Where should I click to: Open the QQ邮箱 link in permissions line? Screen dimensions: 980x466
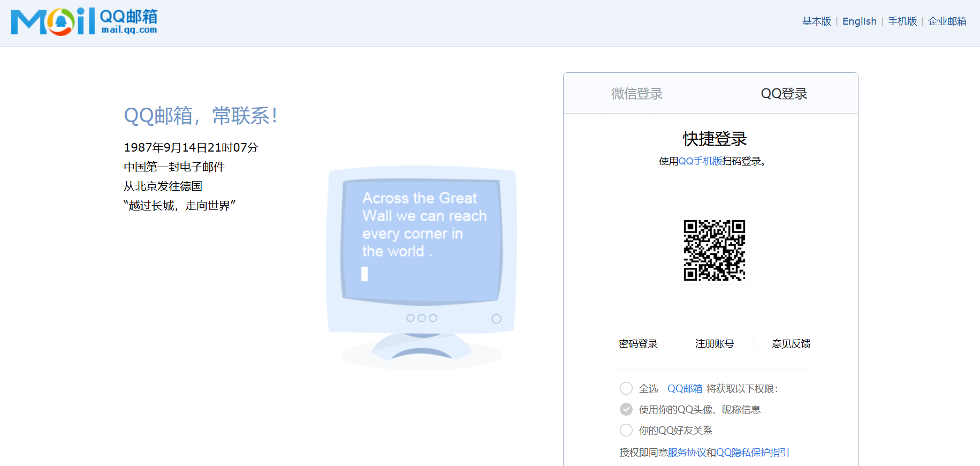point(685,389)
